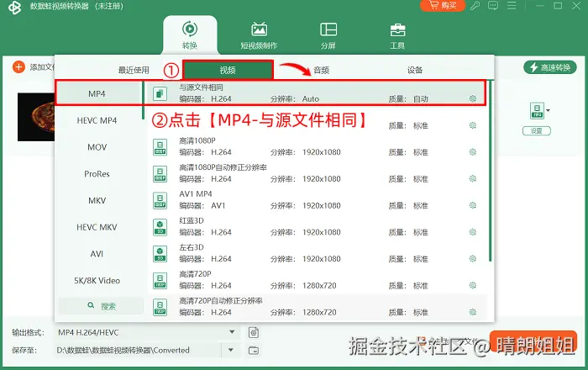The width and height of the screenshot is (588, 370).
Task: Open the 短视频制作 tab
Action: [259, 35]
